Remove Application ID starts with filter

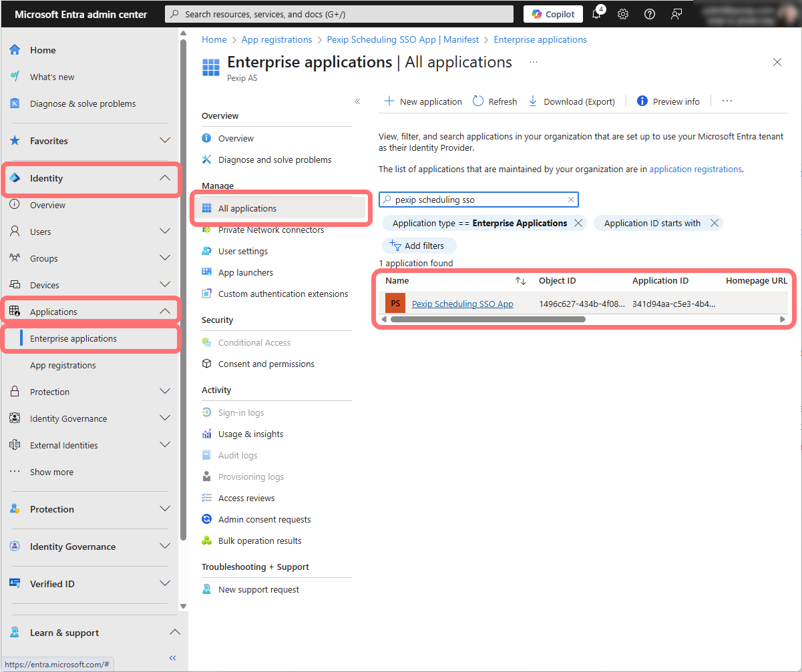point(715,224)
